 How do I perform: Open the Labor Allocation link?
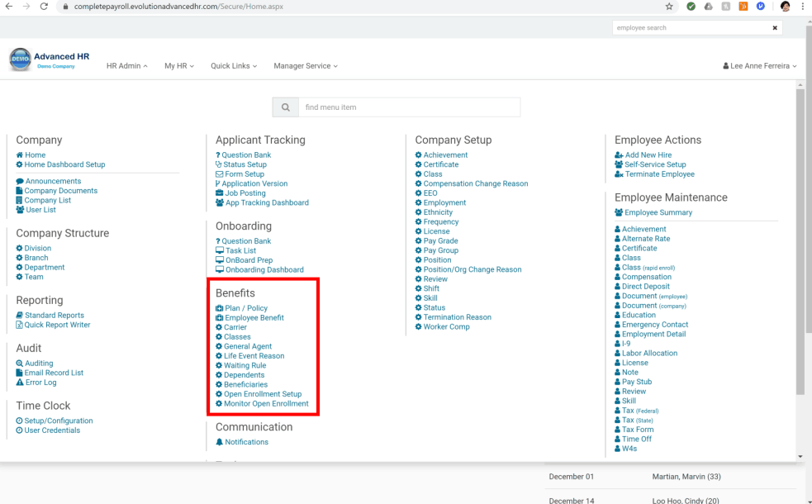pyautogui.click(x=650, y=354)
